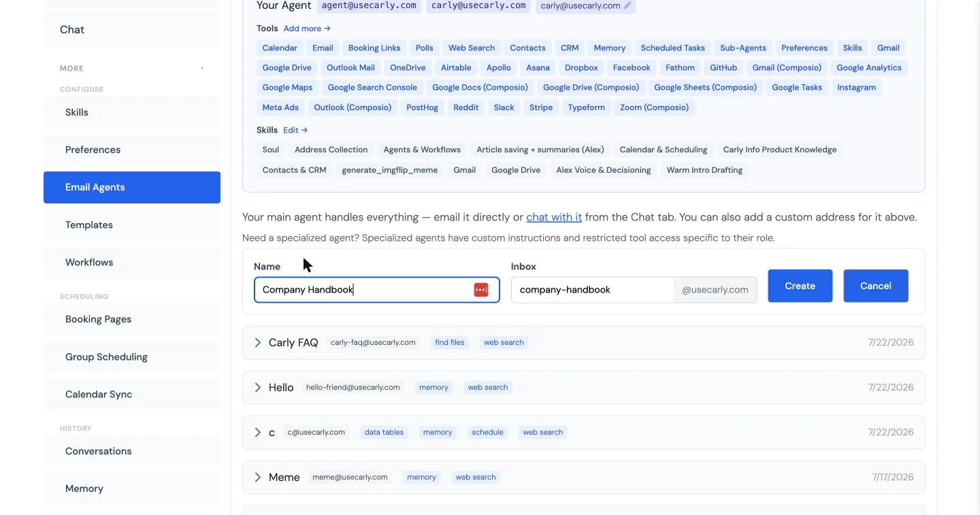Click the Carly Info Product Knowledge skill tag
The width and height of the screenshot is (980, 515).
click(x=780, y=150)
